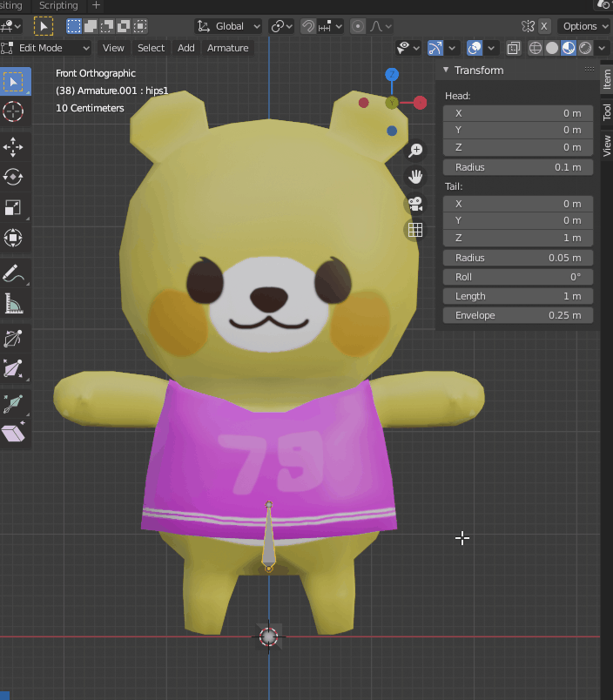
Task: Toggle proportional editing
Action: coord(358,26)
